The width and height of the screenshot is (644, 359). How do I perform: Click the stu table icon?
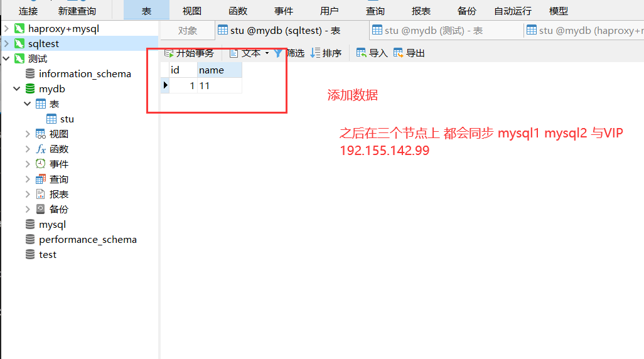(x=51, y=119)
